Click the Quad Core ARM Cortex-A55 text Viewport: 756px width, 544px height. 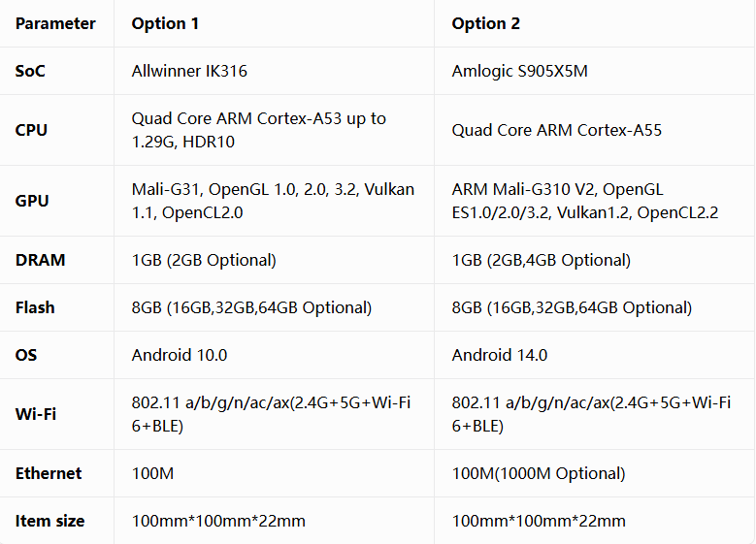(556, 130)
